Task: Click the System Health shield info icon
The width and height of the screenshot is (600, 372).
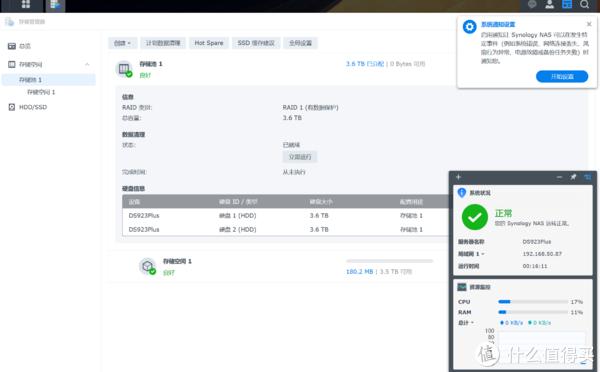Action: (462, 193)
